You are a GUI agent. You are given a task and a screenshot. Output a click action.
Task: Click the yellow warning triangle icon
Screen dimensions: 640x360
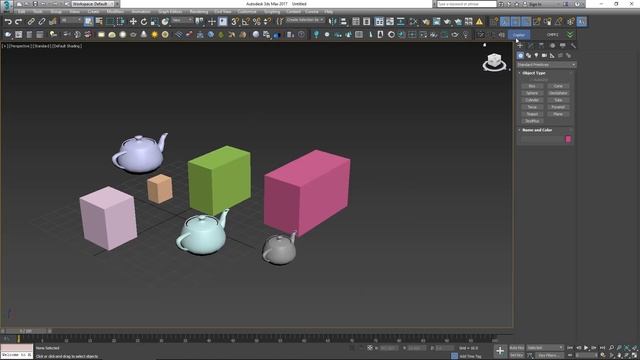tap(479, 22)
